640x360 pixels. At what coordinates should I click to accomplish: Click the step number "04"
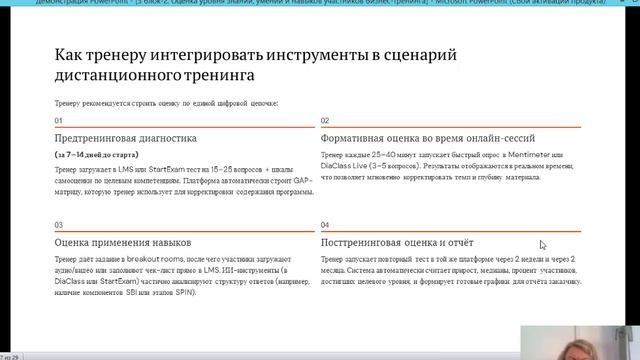coord(325,225)
